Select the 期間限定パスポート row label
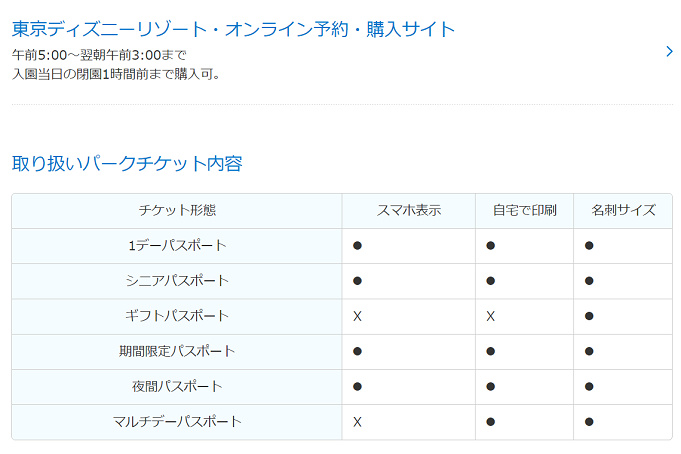 (x=177, y=351)
